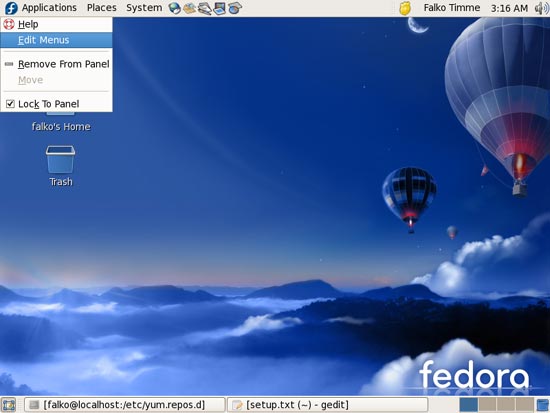Viewport: 550px width, 413px height.
Task: Toggle the Lock To Panel checkbox
Action: tap(10, 104)
